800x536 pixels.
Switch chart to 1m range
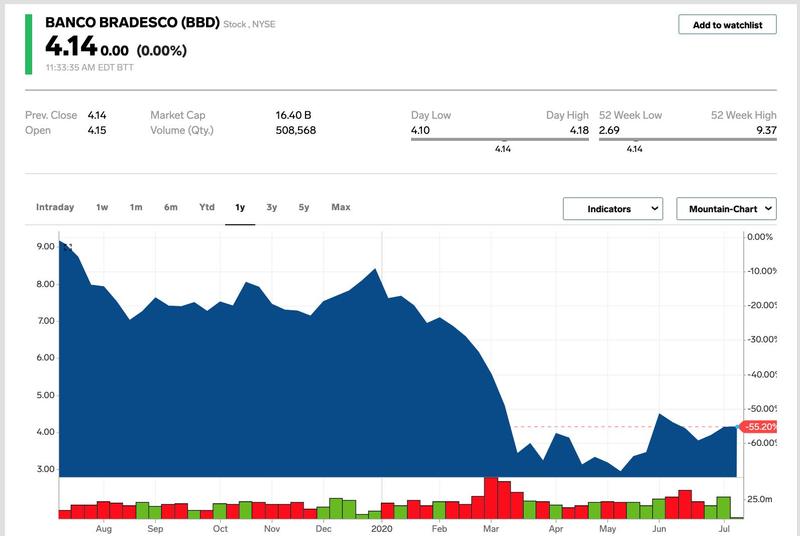(136, 207)
